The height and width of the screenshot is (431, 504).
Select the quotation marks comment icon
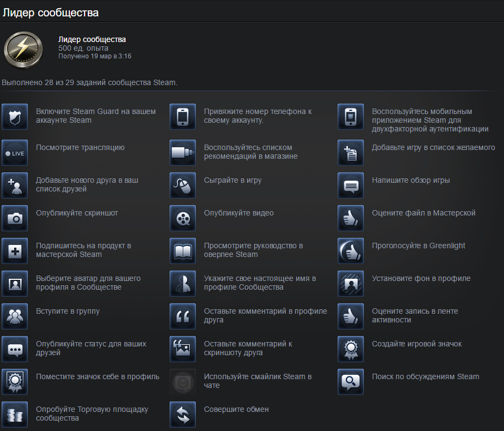pos(183,316)
